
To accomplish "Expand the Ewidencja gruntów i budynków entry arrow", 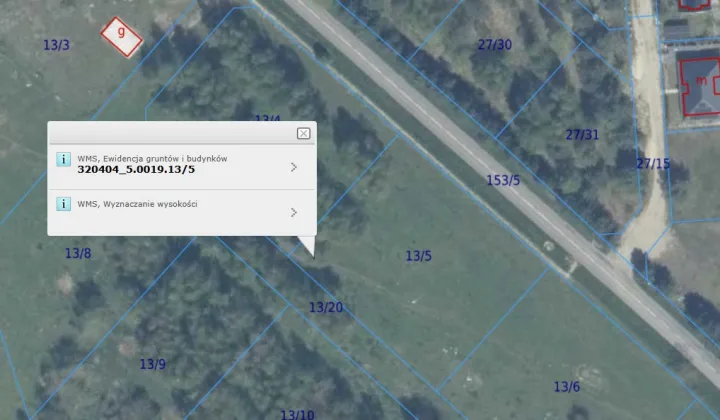I will click(294, 167).
